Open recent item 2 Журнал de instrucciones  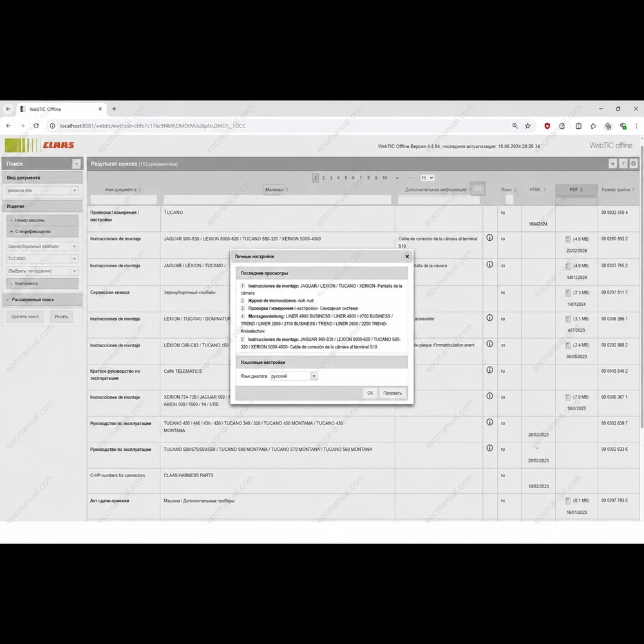pos(278,301)
